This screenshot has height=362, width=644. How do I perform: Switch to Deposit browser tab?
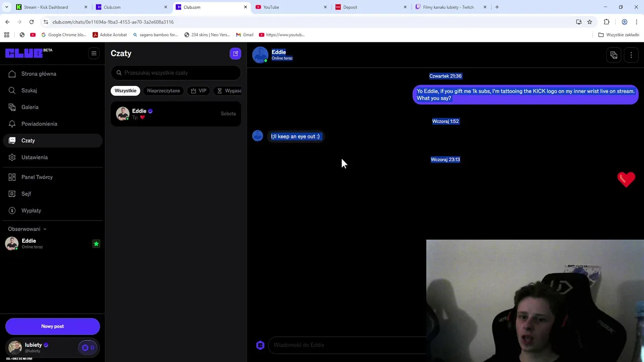click(x=371, y=7)
